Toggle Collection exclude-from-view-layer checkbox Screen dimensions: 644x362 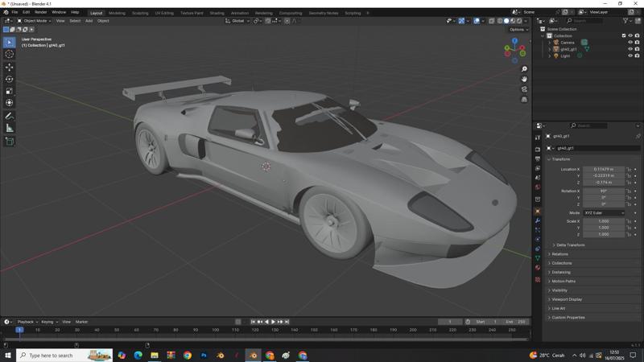click(x=624, y=35)
